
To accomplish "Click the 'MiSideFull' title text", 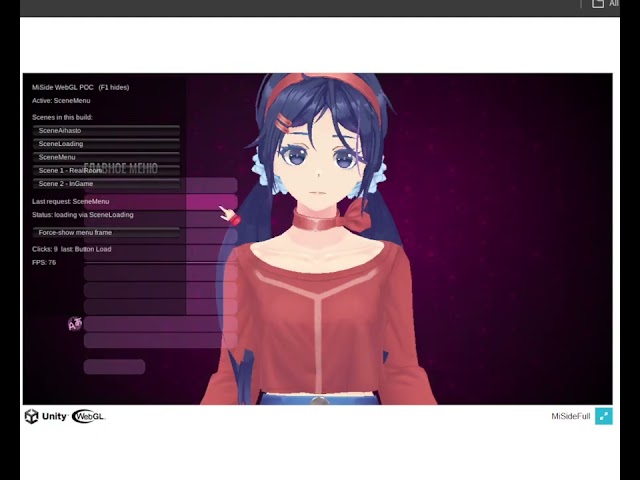I will tap(571, 416).
